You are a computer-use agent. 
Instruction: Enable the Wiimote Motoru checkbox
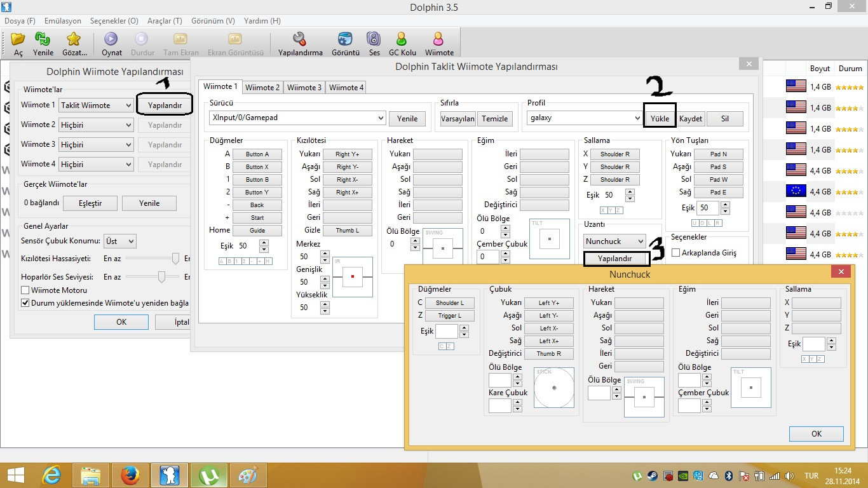(x=25, y=290)
